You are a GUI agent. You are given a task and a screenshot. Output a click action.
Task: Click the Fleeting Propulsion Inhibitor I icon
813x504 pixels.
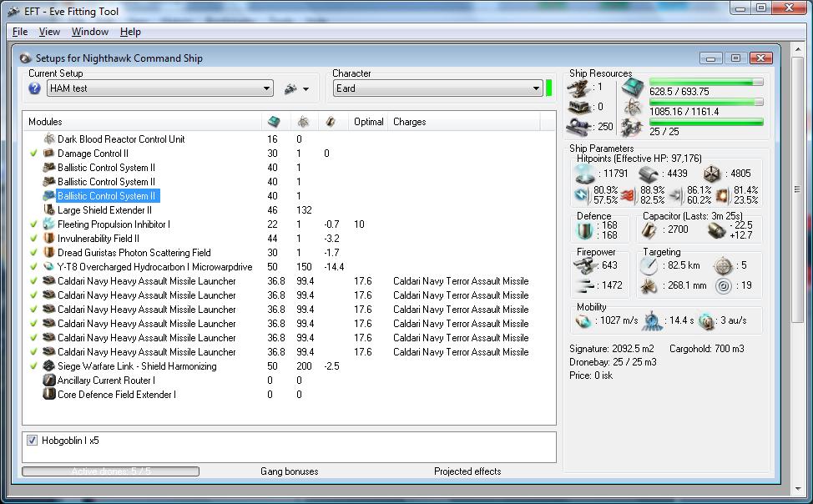tap(49, 224)
